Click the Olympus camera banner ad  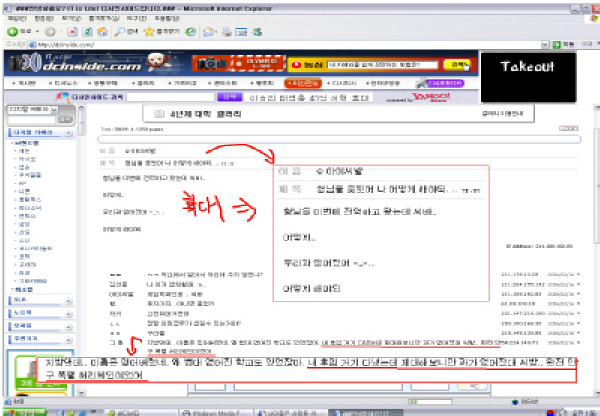(238, 63)
